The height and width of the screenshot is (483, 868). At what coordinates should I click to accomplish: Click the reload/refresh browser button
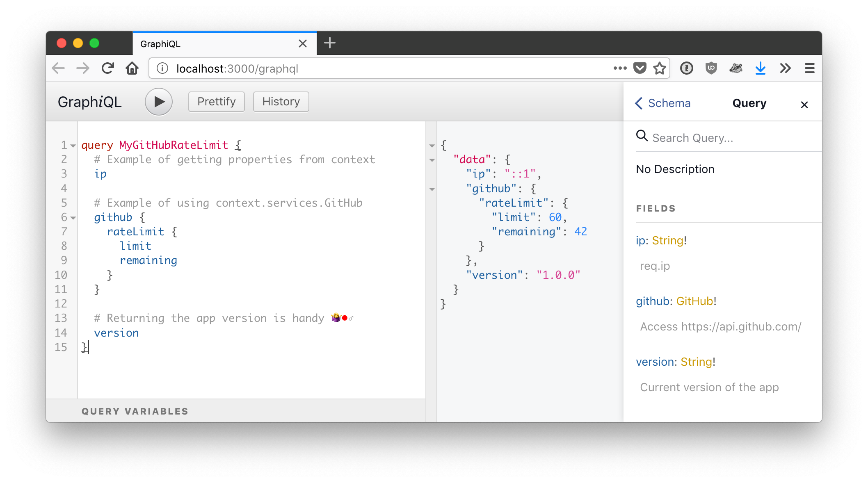pyautogui.click(x=108, y=67)
